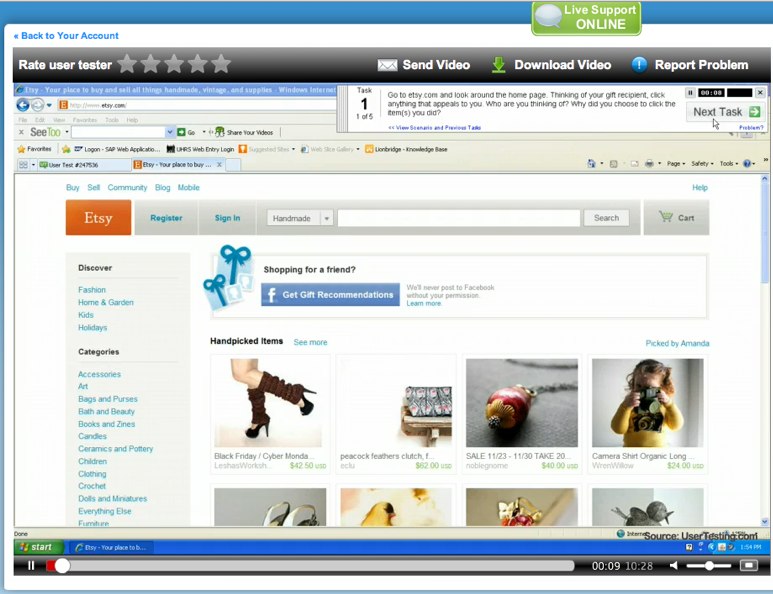The height and width of the screenshot is (594, 773).
Task: Open Lionbridge - Knowledge Base favorite
Action: click(x=406, y=149)
